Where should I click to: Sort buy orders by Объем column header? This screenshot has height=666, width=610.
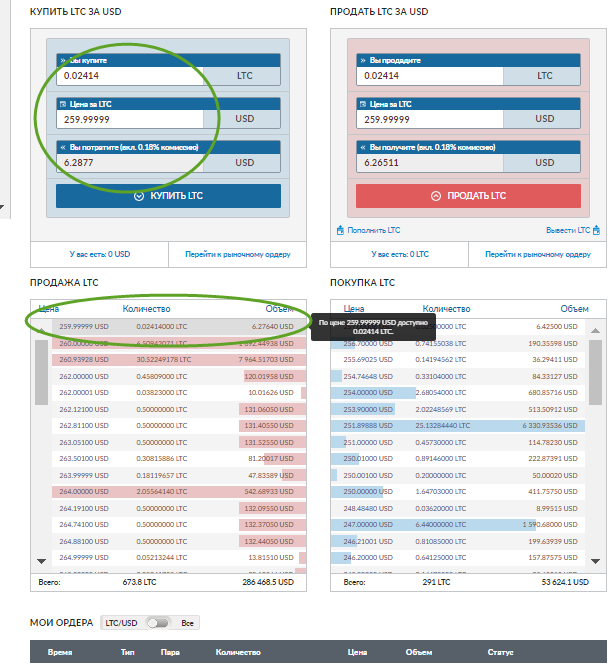coord(574,309)
